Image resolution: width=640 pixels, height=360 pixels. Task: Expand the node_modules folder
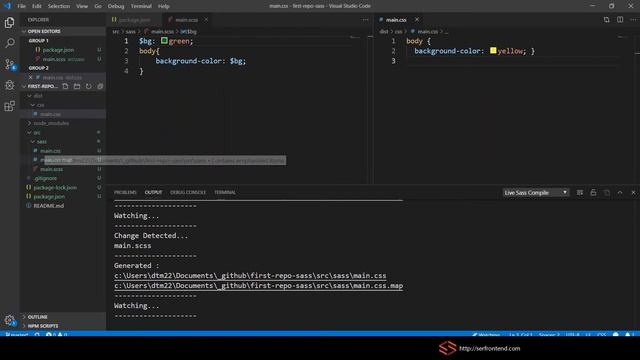tap(51, 123)
